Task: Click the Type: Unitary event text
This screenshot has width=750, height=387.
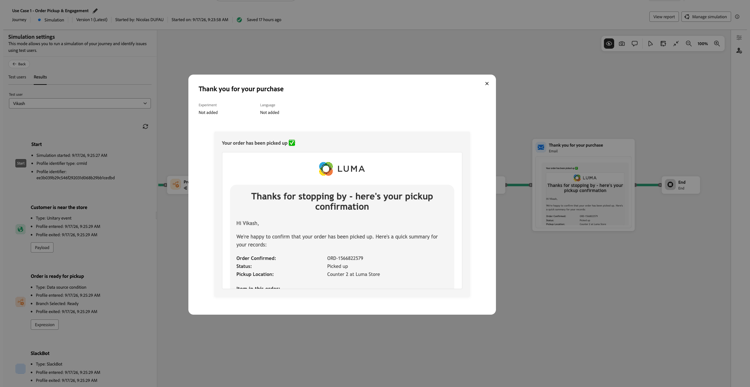Action: tap(54, 218)
